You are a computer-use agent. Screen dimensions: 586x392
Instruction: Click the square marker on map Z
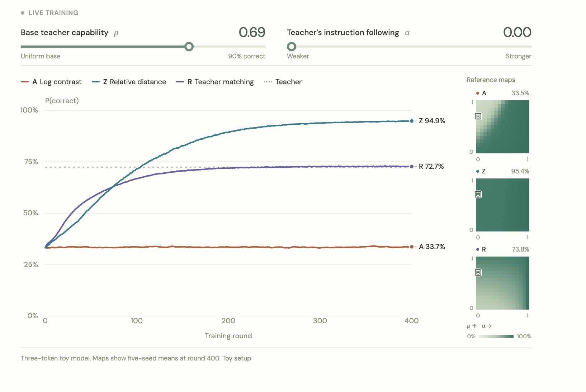coord(478,195)
